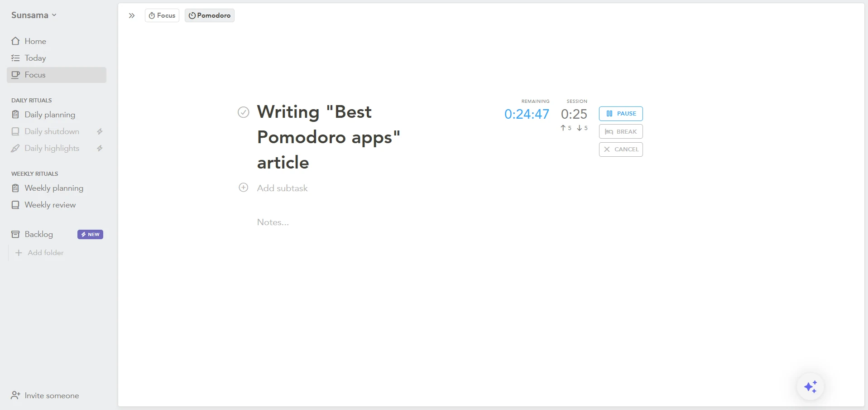Start a break
Image resolution: width=868 pixels, height=410 pixels.
pos(621,131)
